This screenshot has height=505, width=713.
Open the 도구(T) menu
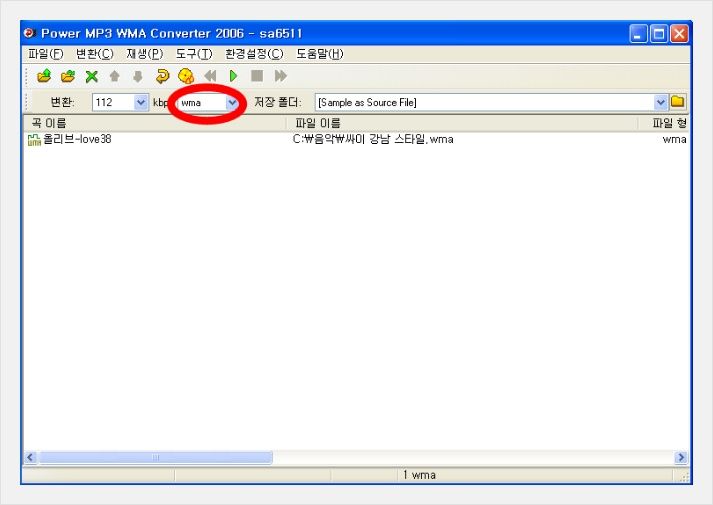pos(194,54)
